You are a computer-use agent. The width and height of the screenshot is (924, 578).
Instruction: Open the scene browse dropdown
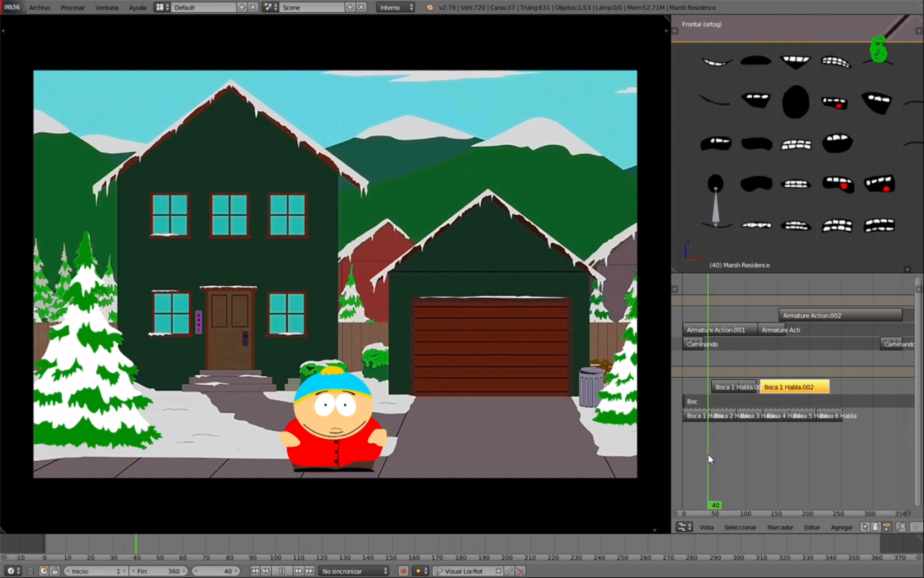(x=269, y=8)
